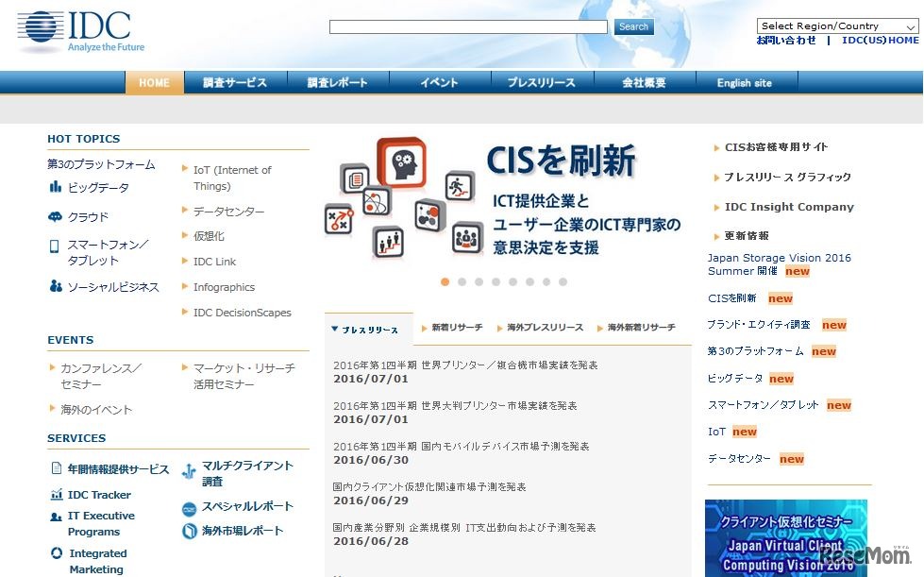Open the 仮想化 link
The height and width of the screenshot is (577, 924).
[209, 236]
